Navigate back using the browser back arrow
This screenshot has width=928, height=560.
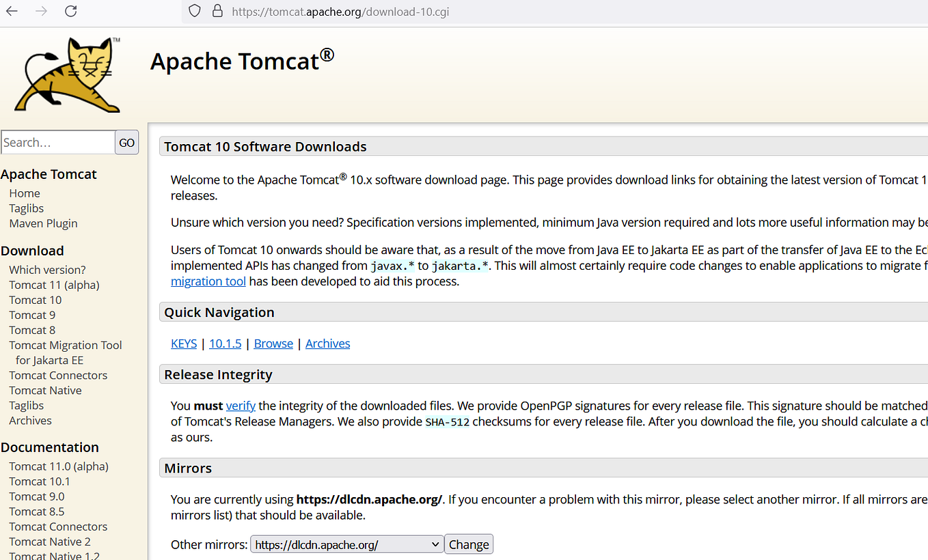point(11,11)
